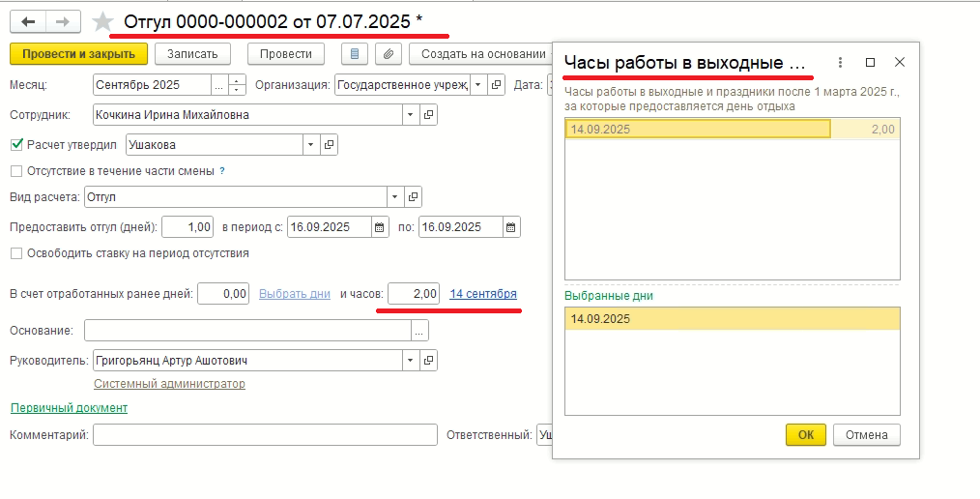This screenshot has width=980, height=499.
Task: Click the Предоставить отгул days field 1,00
Action: [x=187, y=227]
